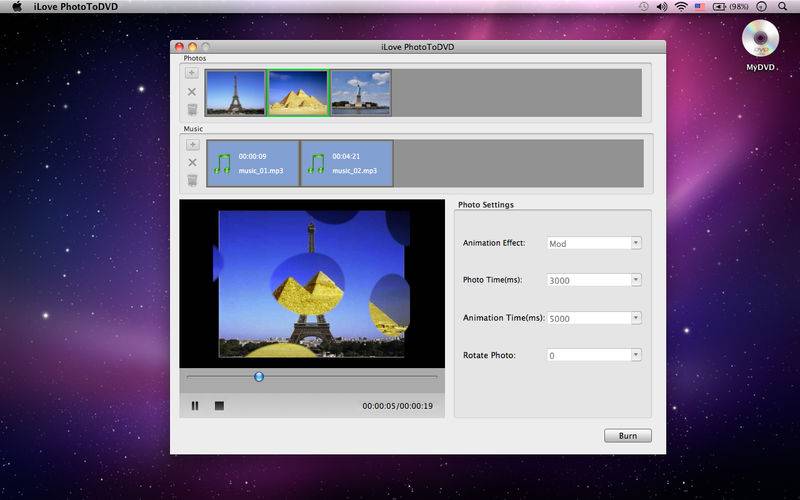This screenshot has width=800, height=500.
Task: Expand the Rotate Photo dropdown
Action: [636, 355]
